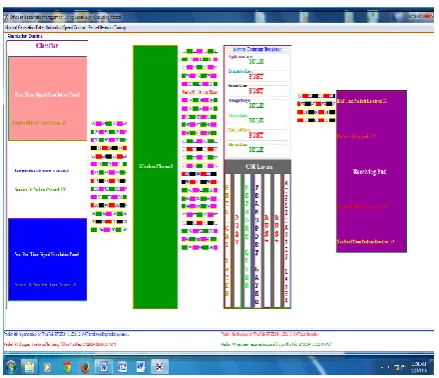The height and width of the screenshot is (378, 439).
Task: Click the green Wireless Channel block
Action: (155, 177)
